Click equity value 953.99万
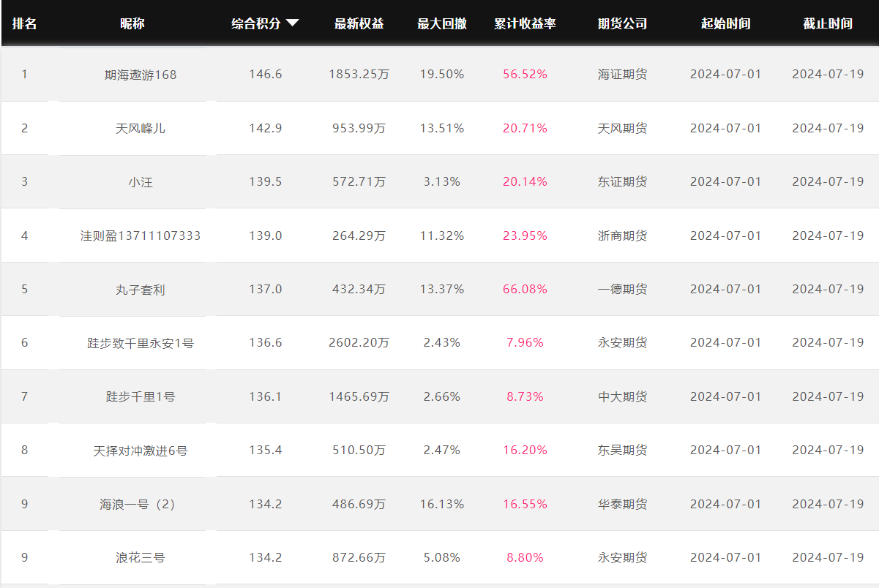The height and width of the screenshot is (588, 879). tap(359, 128)
